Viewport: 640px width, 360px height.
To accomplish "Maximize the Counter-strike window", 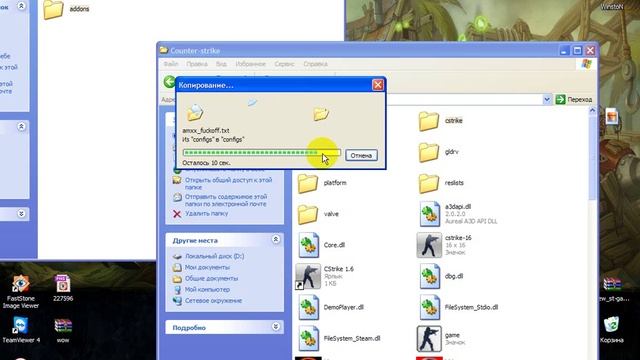I will 577,51.
